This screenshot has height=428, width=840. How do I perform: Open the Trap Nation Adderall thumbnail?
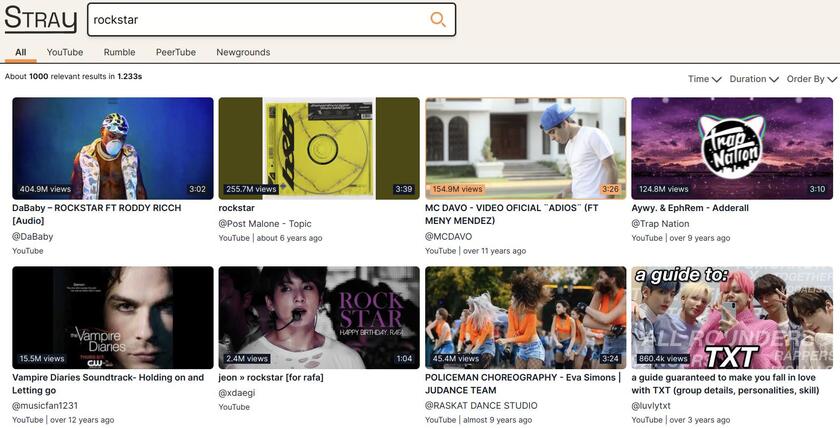[732, 148]
